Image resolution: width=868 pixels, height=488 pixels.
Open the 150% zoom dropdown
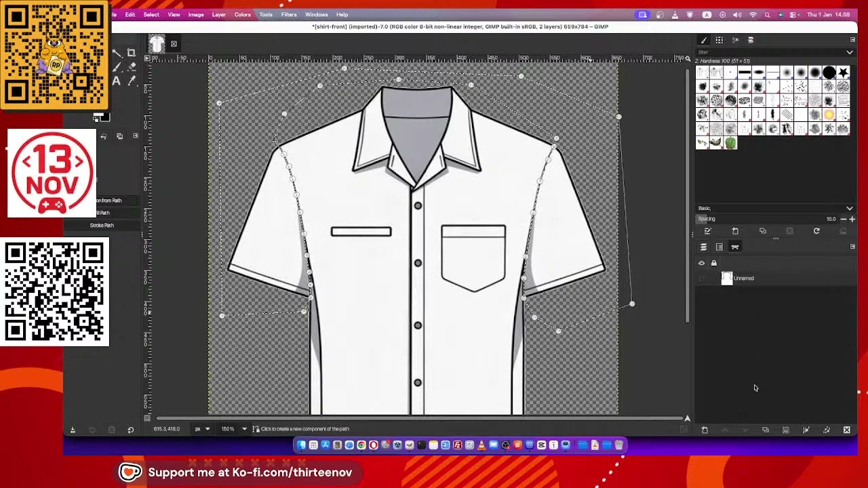pos(233,428)
